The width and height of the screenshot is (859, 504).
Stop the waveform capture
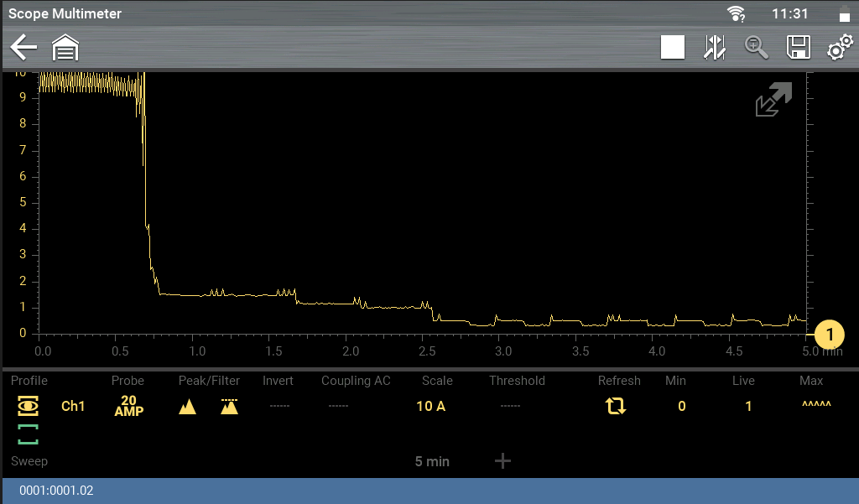[673, 48]
